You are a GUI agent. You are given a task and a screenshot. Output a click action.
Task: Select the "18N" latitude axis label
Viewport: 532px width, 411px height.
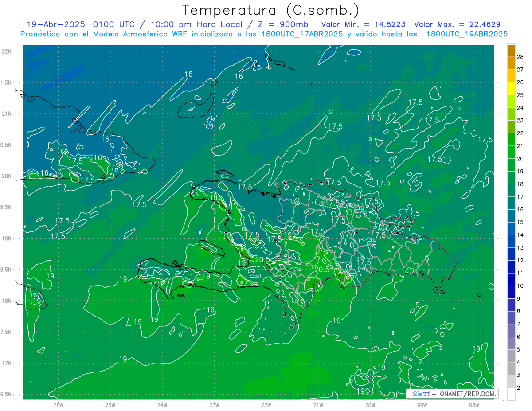point(8,301)
